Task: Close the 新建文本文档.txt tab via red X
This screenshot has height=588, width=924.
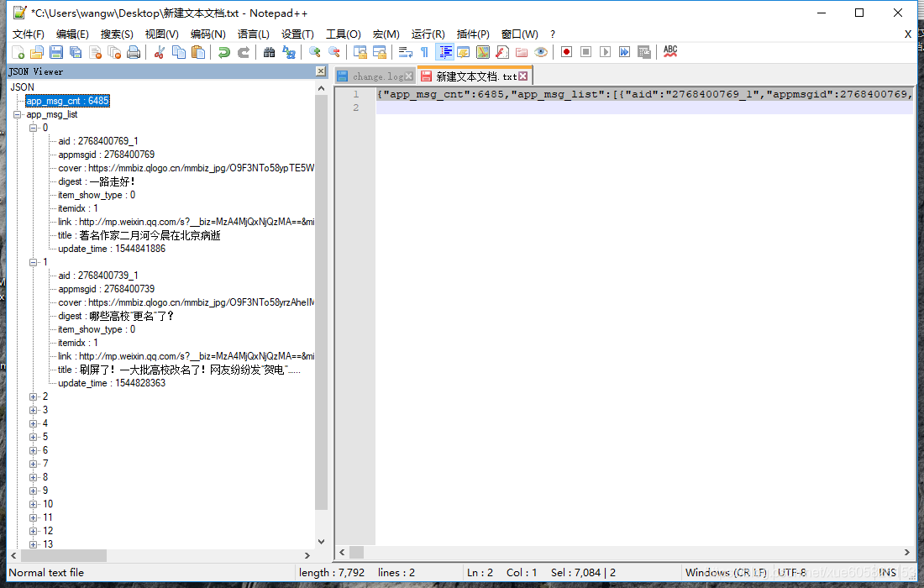Action: [x=522, y=76]
